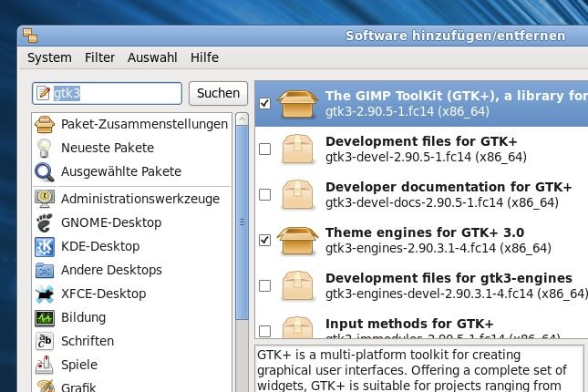Click the category list scrollbar thumb

coord(242,222)
